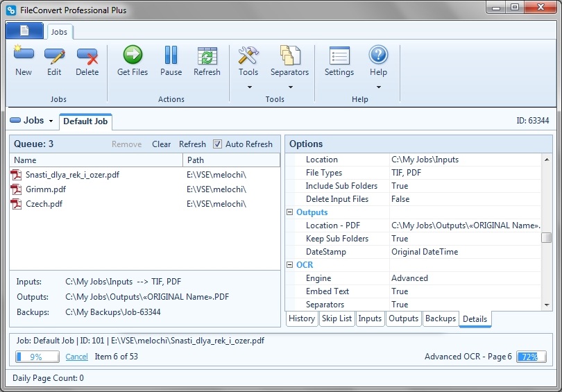
Task: Click PDF icon beside Czech.pdf
Action: [x=16, y=204]
